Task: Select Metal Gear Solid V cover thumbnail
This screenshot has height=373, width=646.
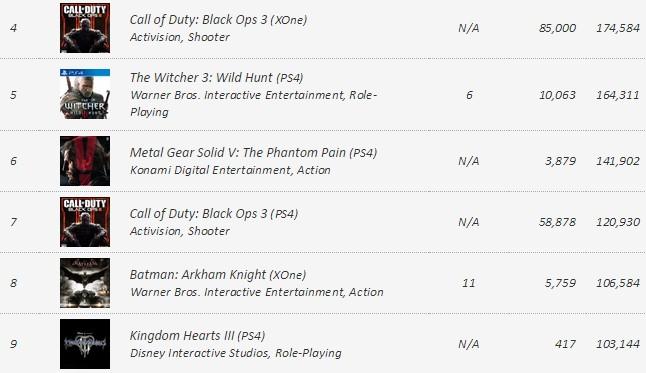Action: pyautogui.click(x=85, y=161)
